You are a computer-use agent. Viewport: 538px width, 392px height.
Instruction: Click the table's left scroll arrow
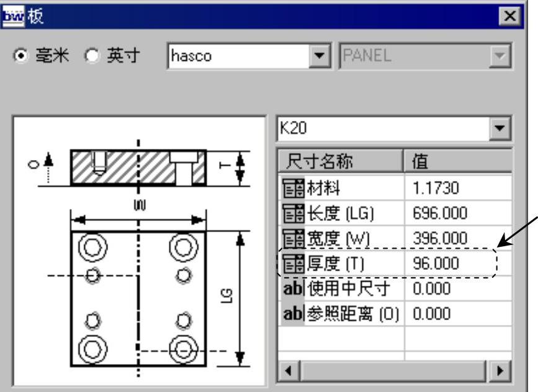(x=289, y=371)
